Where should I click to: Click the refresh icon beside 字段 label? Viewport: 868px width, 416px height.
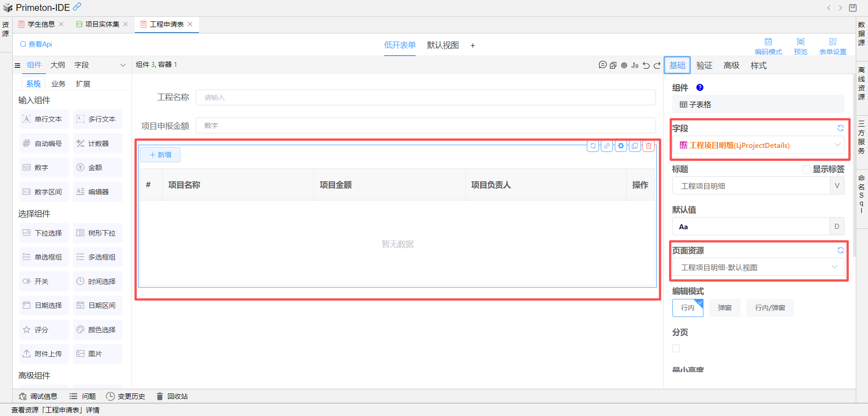click(x=840, y=128)
